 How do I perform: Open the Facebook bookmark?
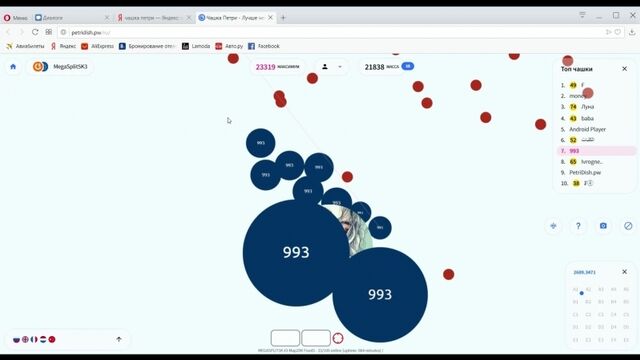264,46
